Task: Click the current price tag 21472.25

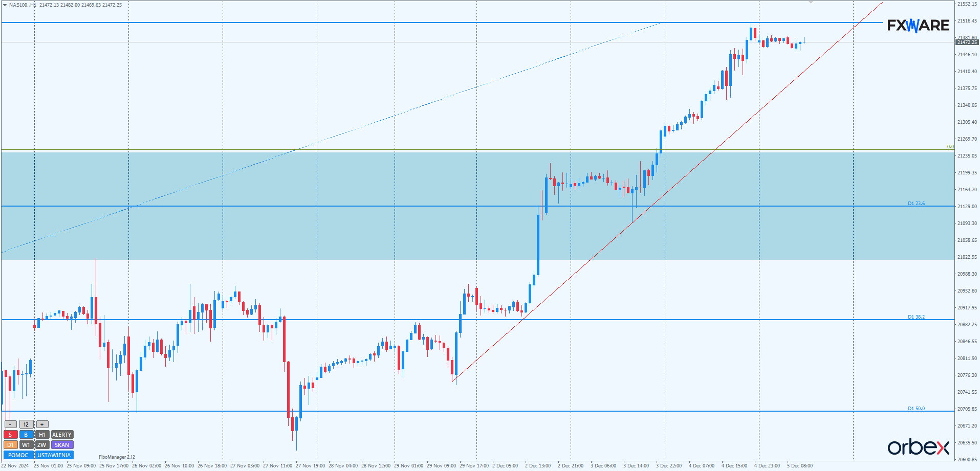Action: click(x=967, y=42)
